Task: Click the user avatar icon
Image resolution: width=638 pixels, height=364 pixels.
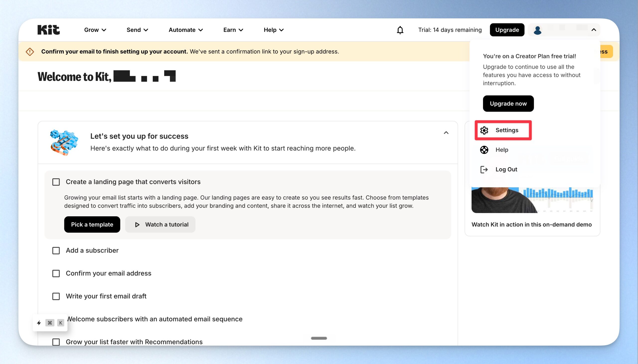Action: pyautogui.click(x=537, y=30)
